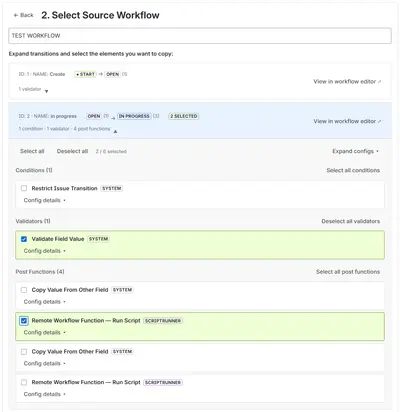Click the 'Post Functions (4)' section heading

[x=40, y=272]
